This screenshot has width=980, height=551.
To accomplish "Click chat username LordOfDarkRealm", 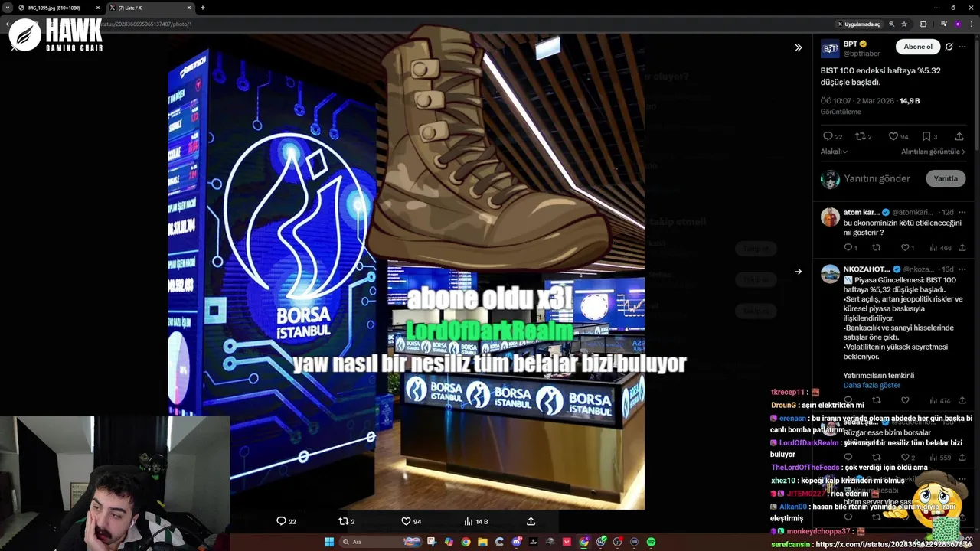I will click(x=808, y=443).
